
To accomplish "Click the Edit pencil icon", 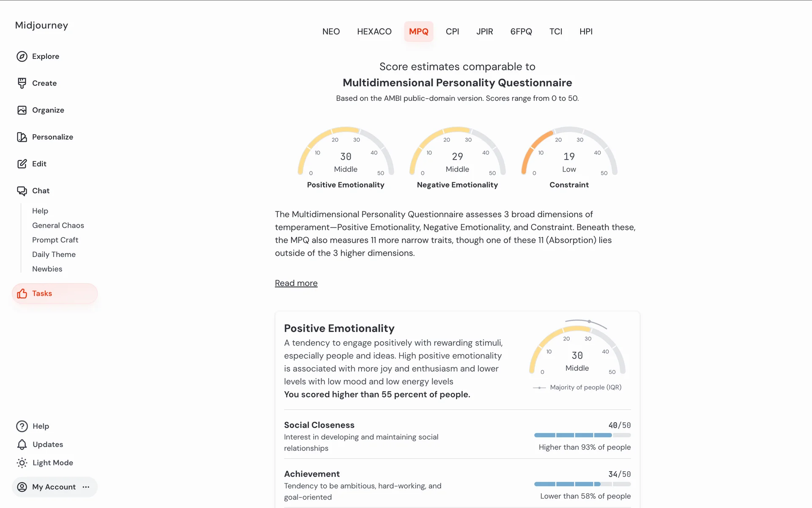I will 22,164.
